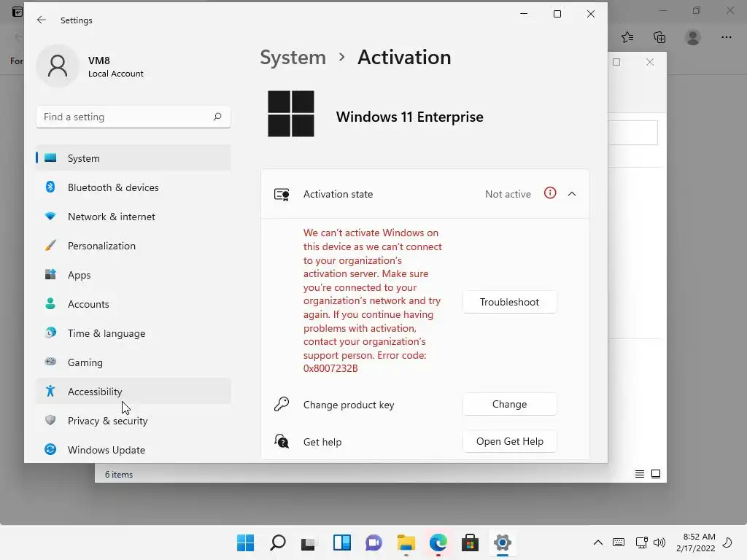Click the product key icon
This screenshot has width=747, height=560.
tap(282, 404)
